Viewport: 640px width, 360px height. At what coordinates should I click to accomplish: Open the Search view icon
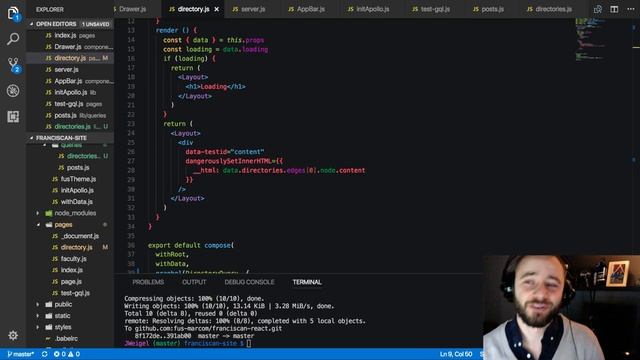tap(13, 39)
